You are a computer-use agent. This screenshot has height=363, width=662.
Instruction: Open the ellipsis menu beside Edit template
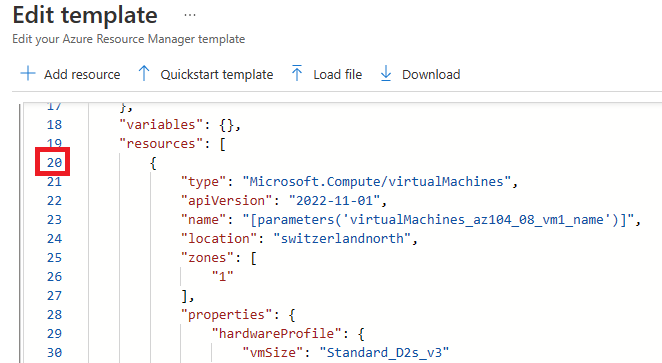[x=190, y=15]
